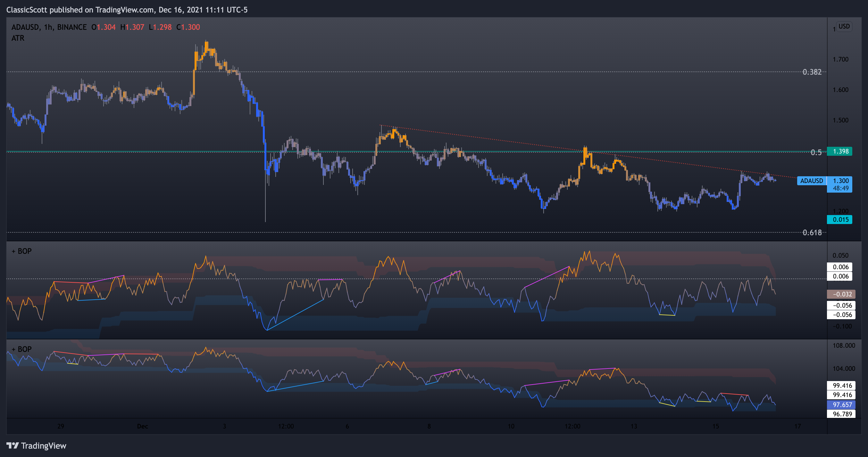Click the blue 97.657 value label
Image resolution: width=868 pixels, height=457 pixels.
click(841, 405)
